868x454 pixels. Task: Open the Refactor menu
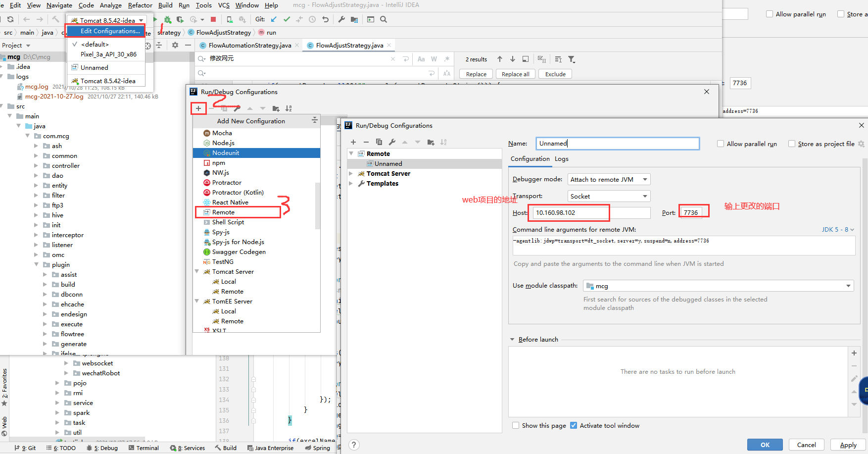pos(140,5)
